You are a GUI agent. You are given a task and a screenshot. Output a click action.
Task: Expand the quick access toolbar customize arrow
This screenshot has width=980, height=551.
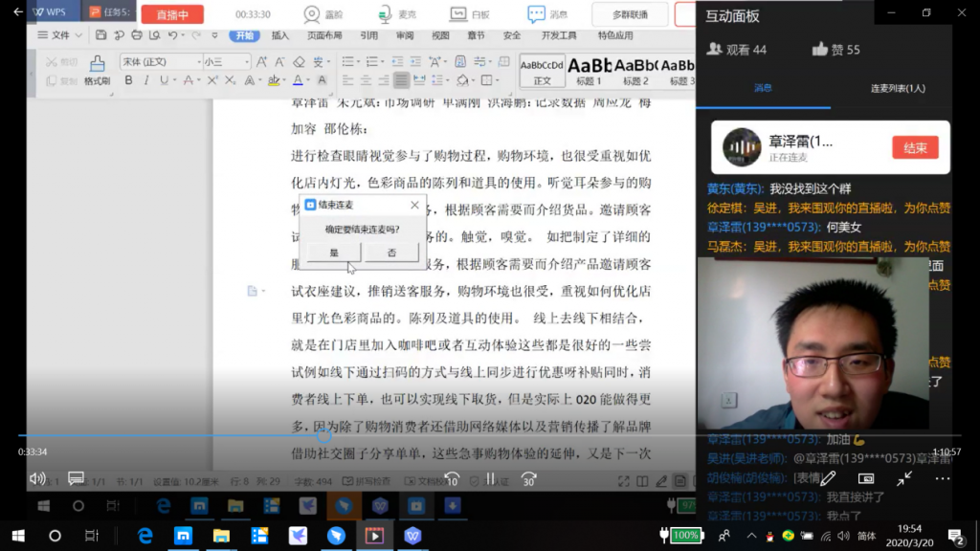(214, 35)
